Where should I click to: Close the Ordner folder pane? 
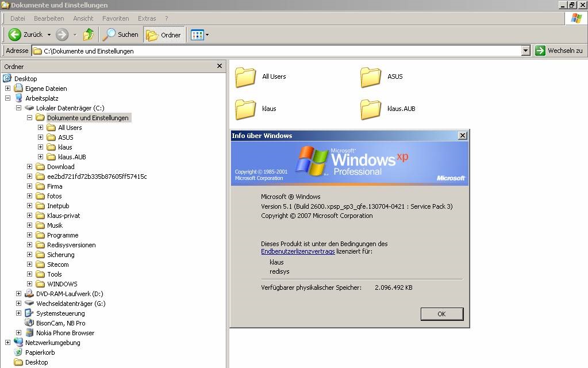click(x=220, y=66)
